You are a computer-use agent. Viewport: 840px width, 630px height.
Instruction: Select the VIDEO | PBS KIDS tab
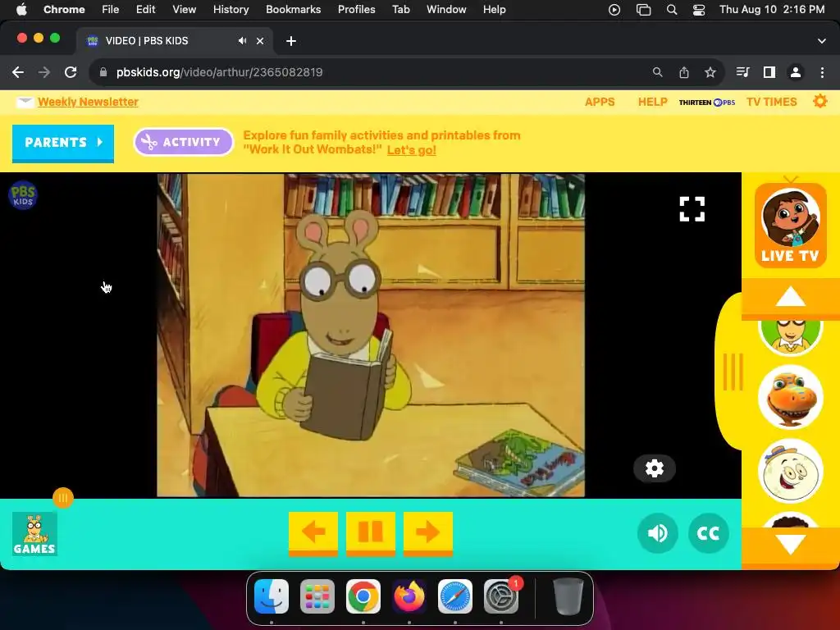(x=175, y=41)
